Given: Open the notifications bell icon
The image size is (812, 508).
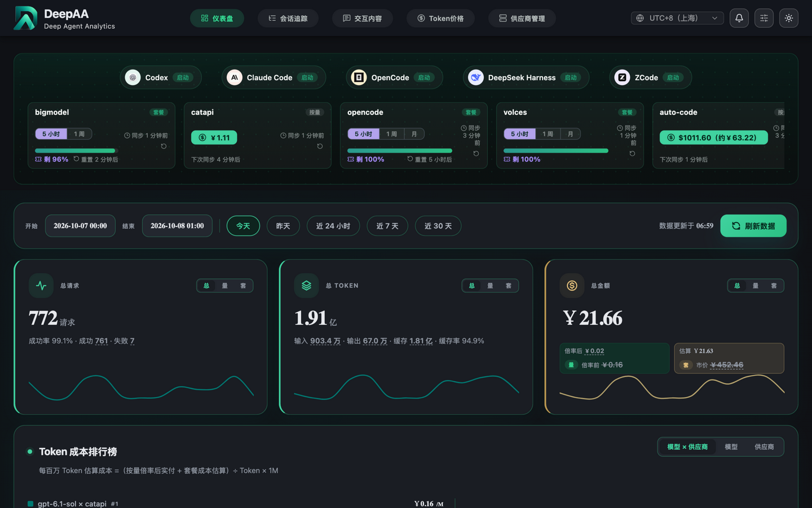Looking at the screenshot, I should point(739,18).
